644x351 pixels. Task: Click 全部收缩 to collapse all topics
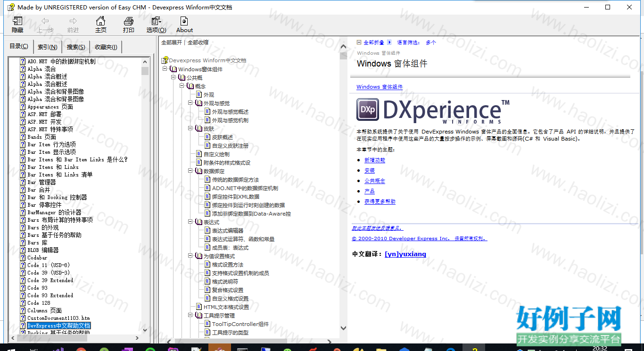point(198,42)
